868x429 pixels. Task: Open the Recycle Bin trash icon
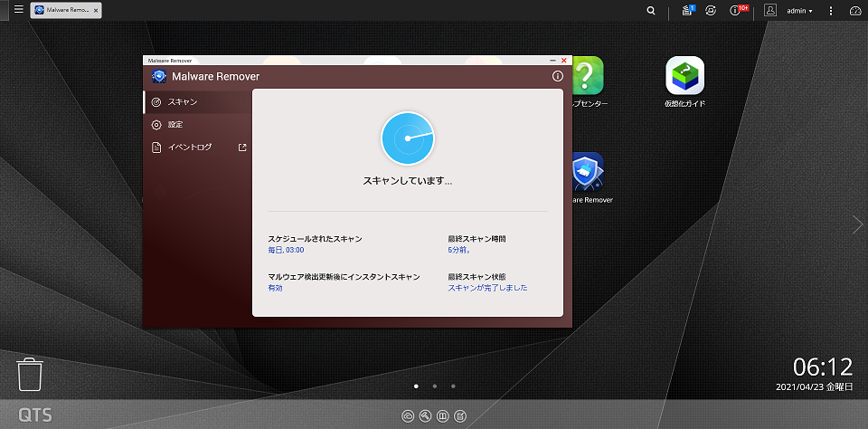coord(30,375)
